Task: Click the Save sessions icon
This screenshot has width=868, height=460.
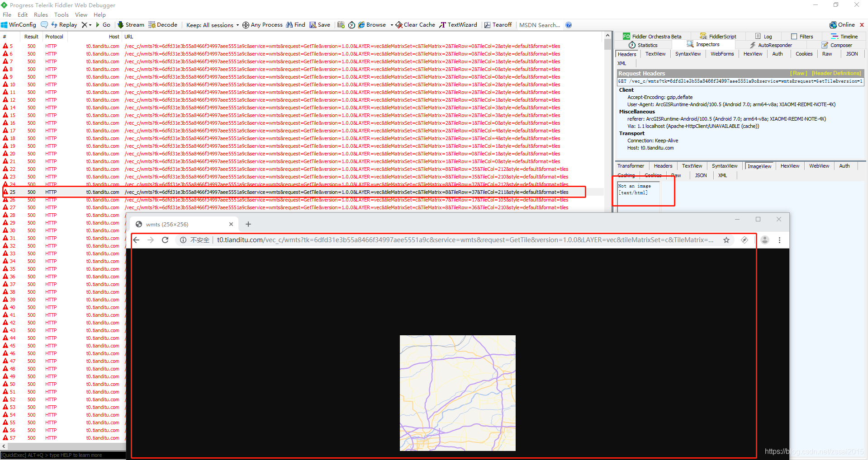Action: click(x=313, y=25)
